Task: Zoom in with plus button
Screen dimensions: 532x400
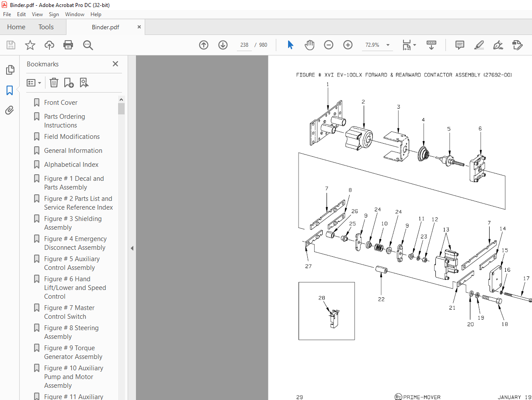Action: coord(348,45)
